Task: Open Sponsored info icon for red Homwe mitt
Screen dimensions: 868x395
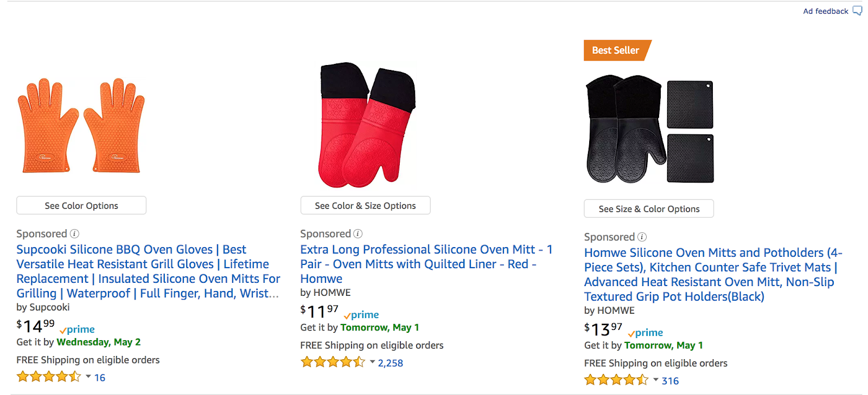Action: [x=358, y=234]
